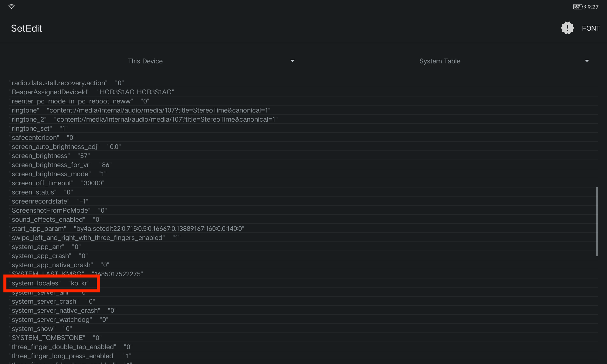Click the warning badge icon near FONT
The height and width of the screenshot is (364, 607).
tap(567, 28)
